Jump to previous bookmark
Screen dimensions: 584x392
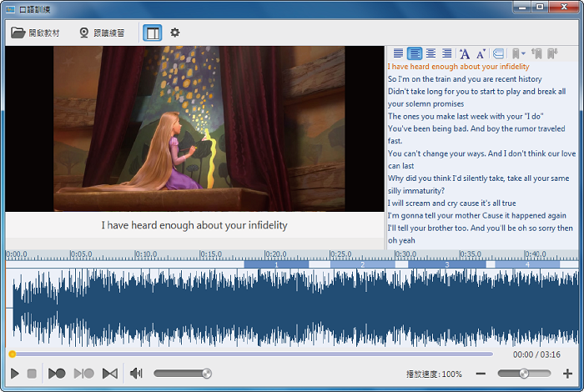coord(536,53)
